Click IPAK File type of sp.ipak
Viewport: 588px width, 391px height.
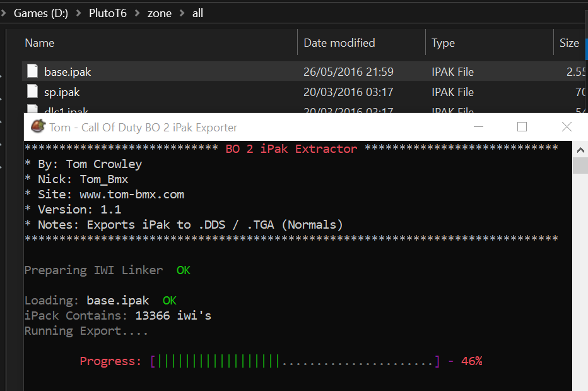tap(452, 92)
